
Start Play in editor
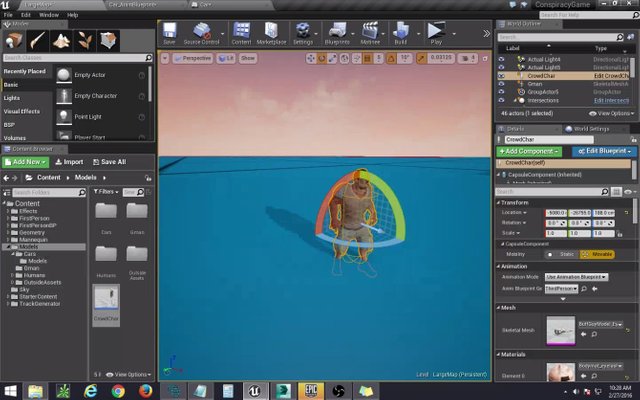436,33
